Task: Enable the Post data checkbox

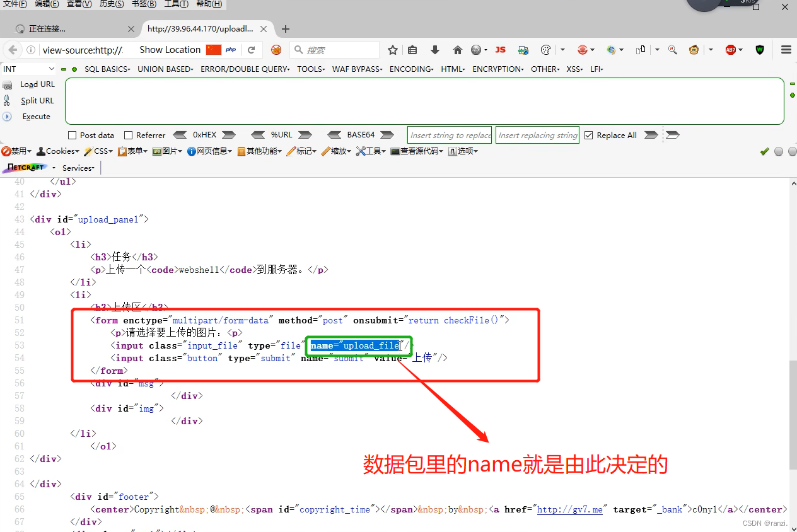Action: [72, 136]
